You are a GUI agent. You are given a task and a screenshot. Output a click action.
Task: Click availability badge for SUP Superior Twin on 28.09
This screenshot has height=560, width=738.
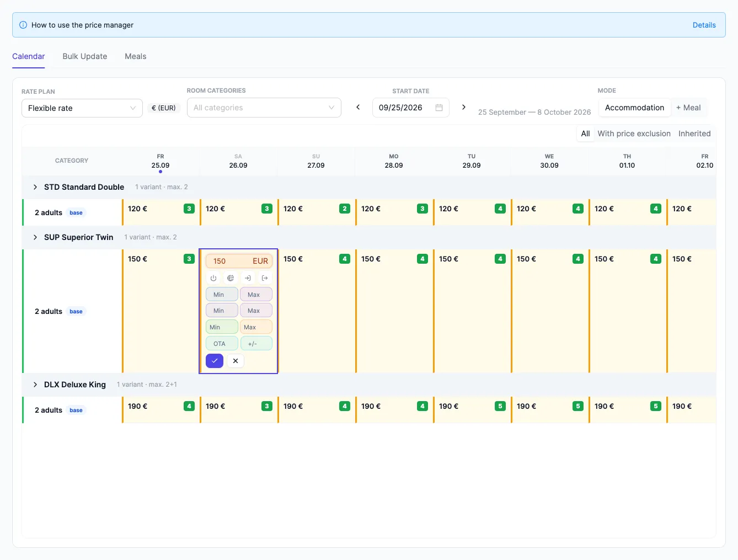click(x=423, y=259)
